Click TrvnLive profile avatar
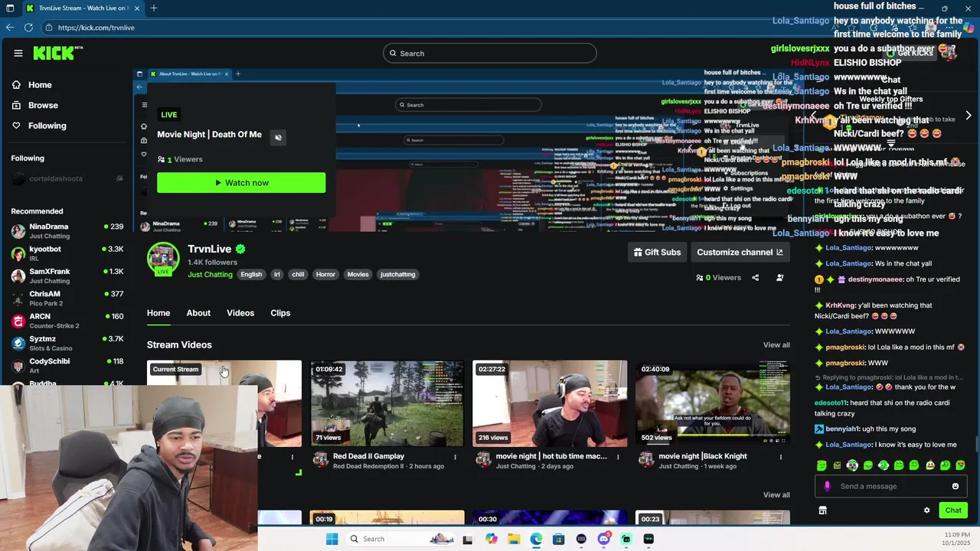The width and height of the screenshot is (980, 551). pos(163,259)
